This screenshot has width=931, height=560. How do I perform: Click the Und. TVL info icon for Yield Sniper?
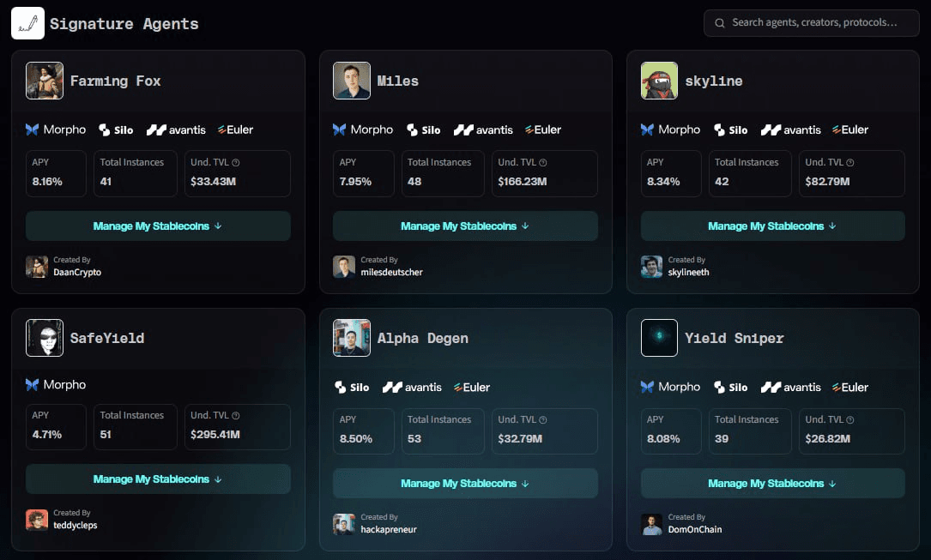click(x=850, y=420)
